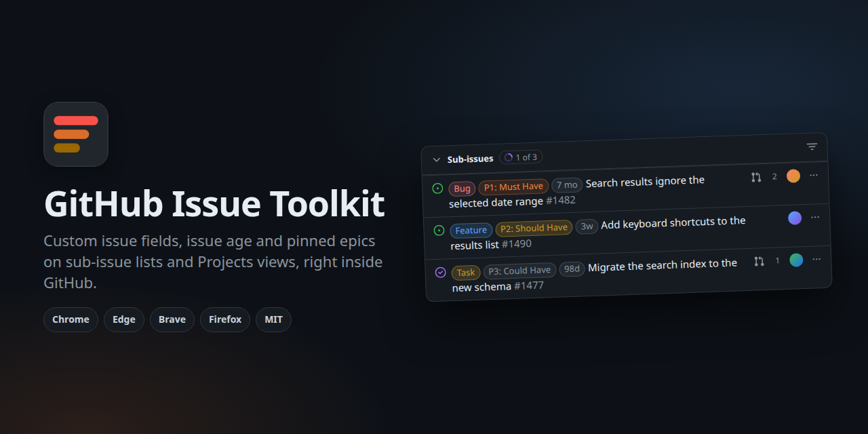Open issue 'Migrate the search index to the new schema'
This screenshot has height=434, width=868.
coord(594,275)
